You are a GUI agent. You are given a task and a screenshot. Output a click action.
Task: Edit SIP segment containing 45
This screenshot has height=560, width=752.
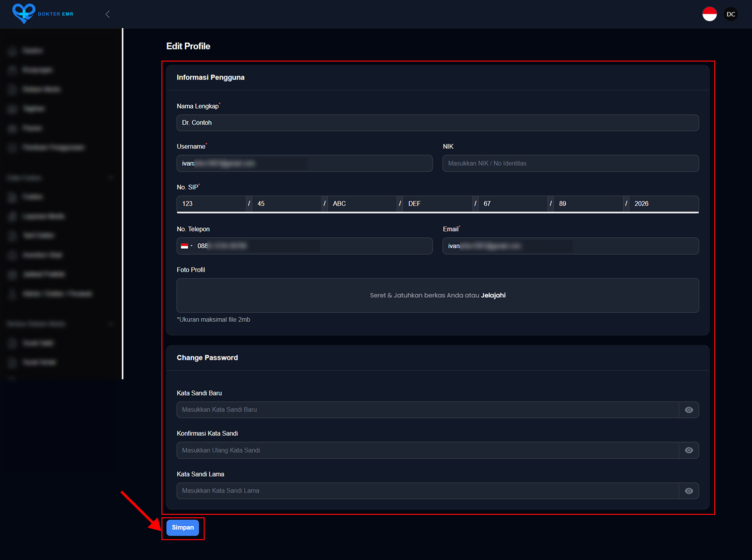(x=287, y=204)
